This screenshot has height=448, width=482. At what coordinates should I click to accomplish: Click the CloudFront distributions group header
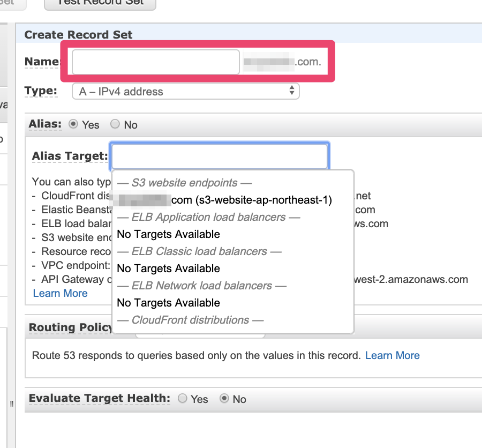pos(190,320)
